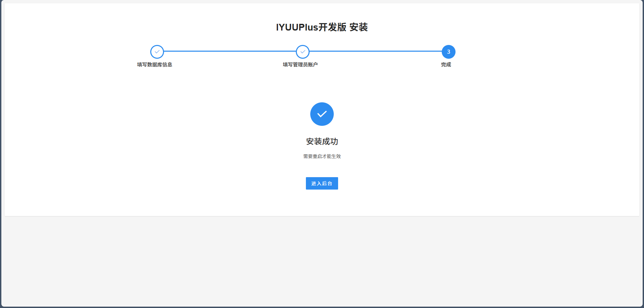
Task: Select the 完成 step label
Action: click(x=446, y=64)
